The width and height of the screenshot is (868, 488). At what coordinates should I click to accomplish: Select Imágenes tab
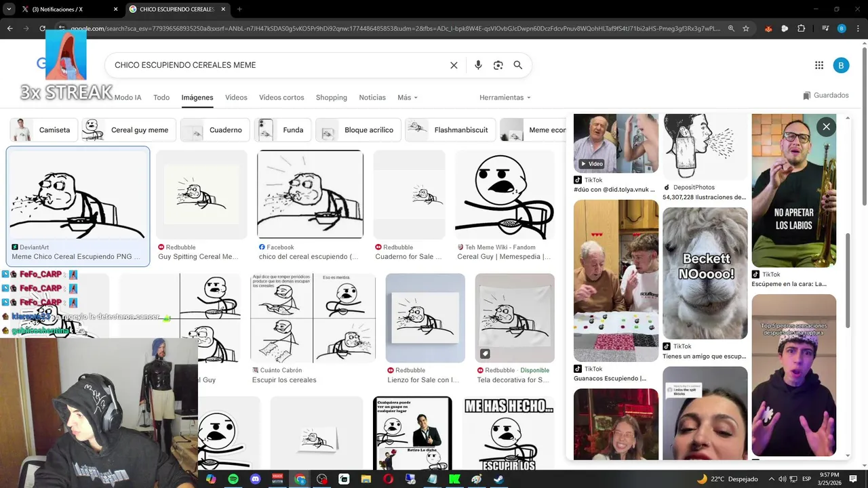click(x=197, y=98)
